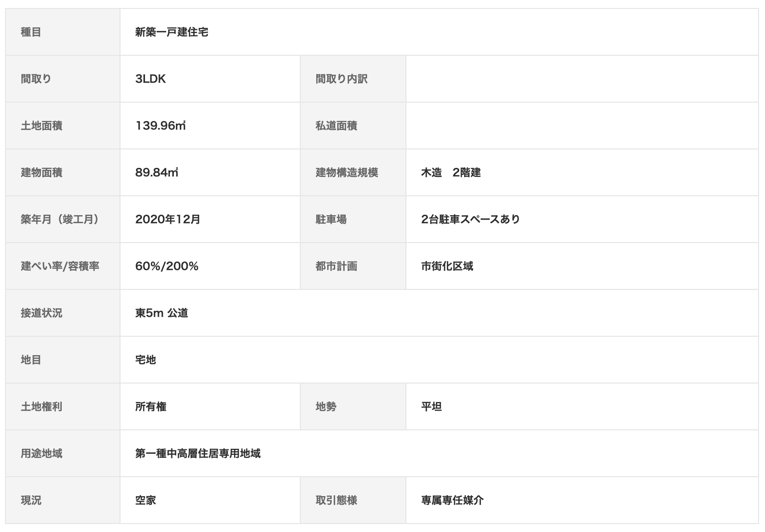Click the 2台駐車スペースあり parking value

pyautogui.click(x=470, y=220)
